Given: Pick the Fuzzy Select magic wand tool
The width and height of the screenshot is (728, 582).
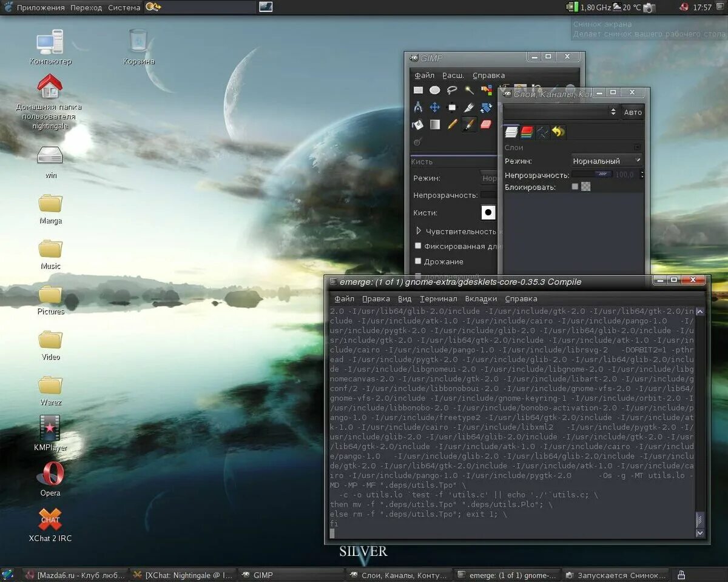Looking at the screenshot, I should (x=469, y=90).
